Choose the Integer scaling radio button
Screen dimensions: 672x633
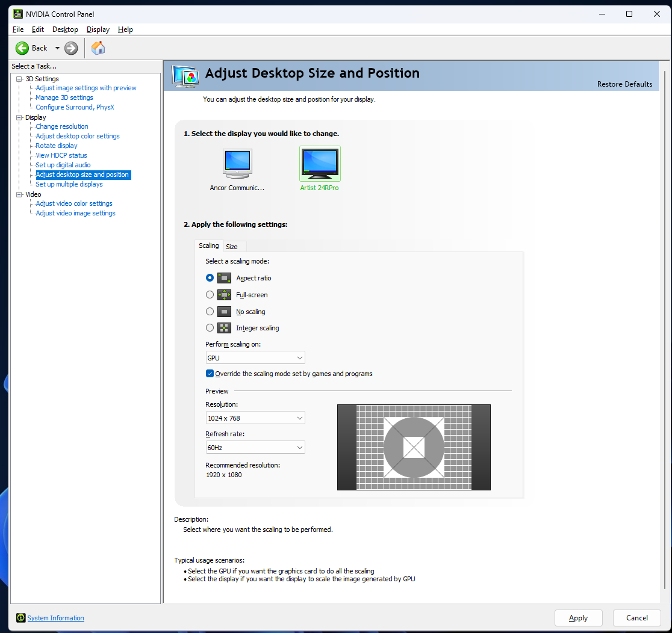click(210, 327)
